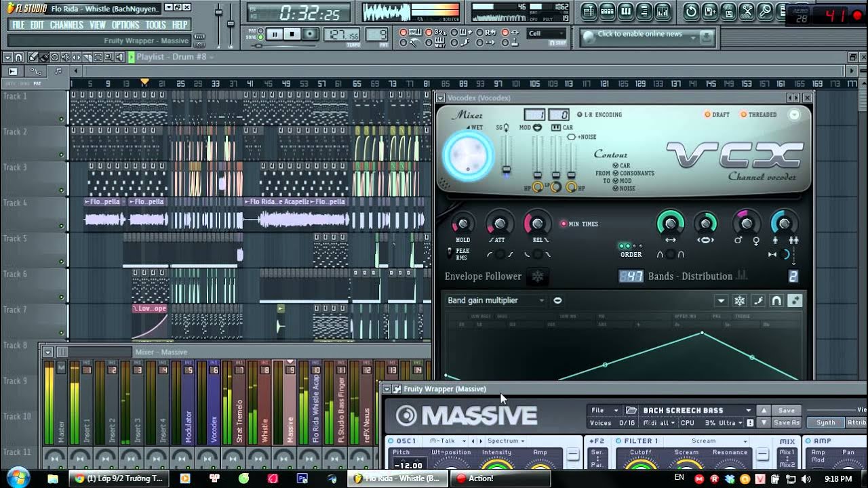Click Save As button in Massive
The width and height of the screenshot is (868, 488).
787,423
